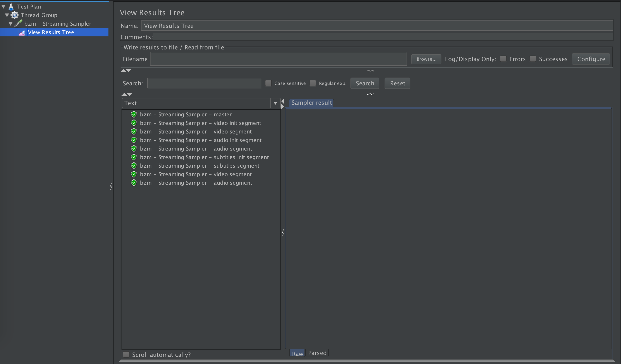Collapse the Thread Group tree node

click(x=7, y=15)
